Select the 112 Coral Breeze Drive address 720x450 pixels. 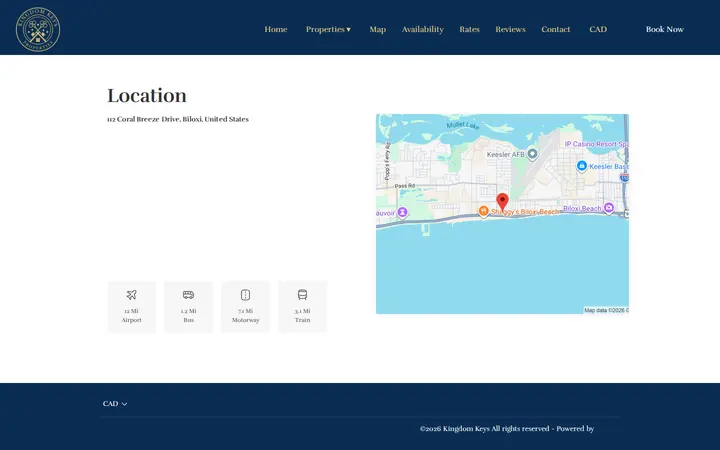click(x=178, y=119)
